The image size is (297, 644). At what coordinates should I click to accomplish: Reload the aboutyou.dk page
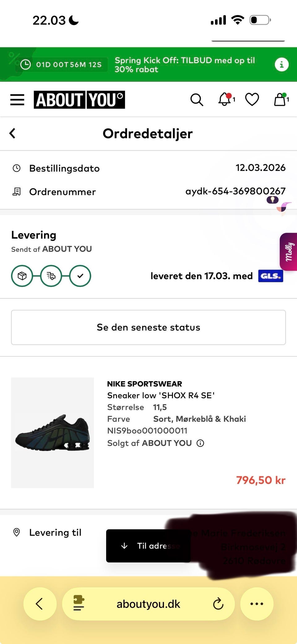[218, 604]
